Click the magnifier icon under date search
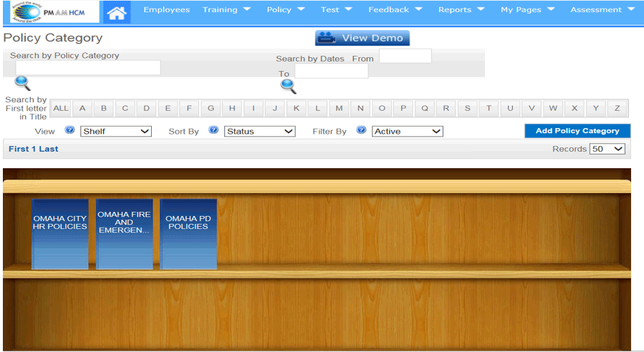The width and height of the screenshot is (644, 352). tap(288, 87)
